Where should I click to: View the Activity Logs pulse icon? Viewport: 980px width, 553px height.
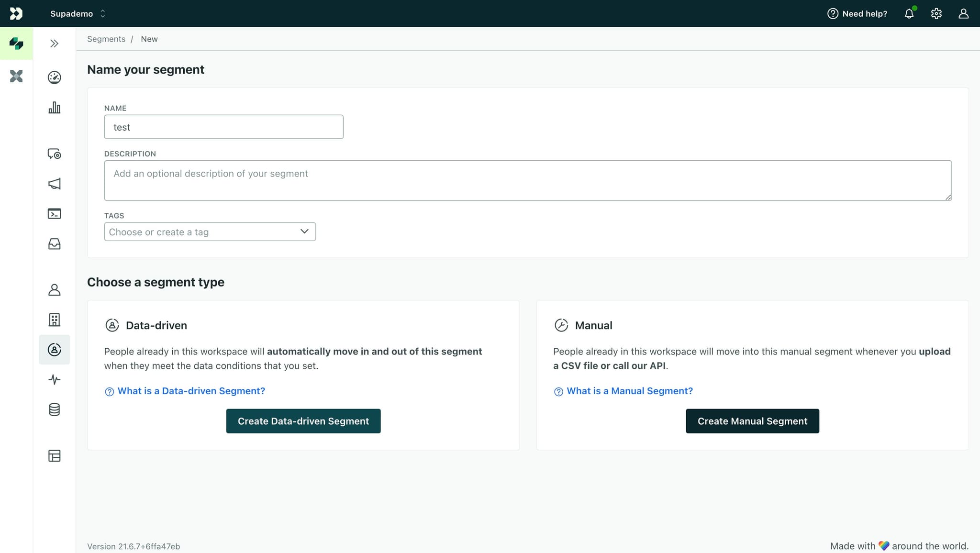54,379
